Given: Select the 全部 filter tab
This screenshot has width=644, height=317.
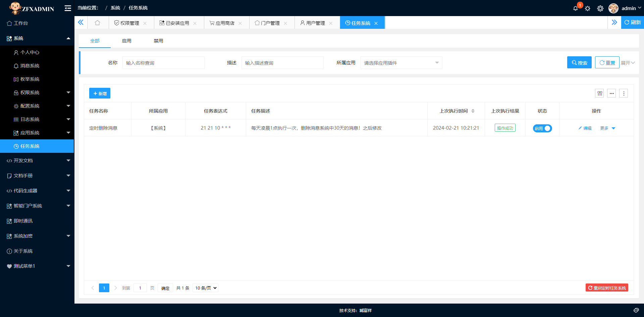Looking at the screenshot, I should [95, 41].
